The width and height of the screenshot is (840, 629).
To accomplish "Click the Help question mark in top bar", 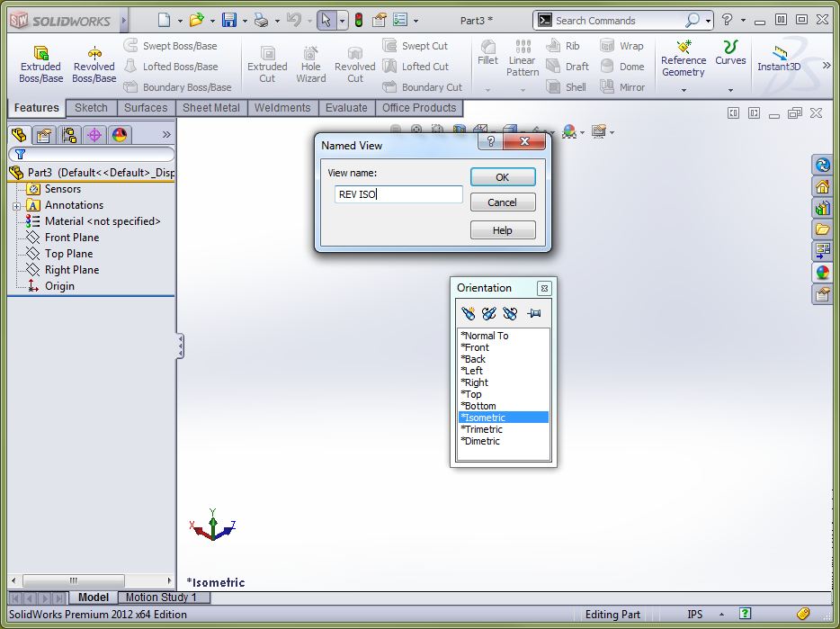I will pos(727,20).
